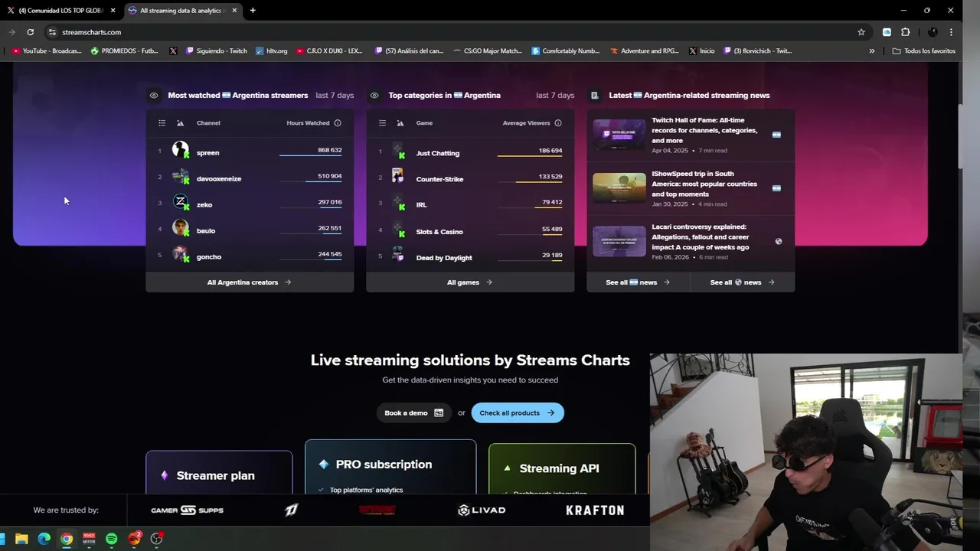The image size is (980, 551).
Task: Open the Chrome profile avatar
Action: [933, 32]
